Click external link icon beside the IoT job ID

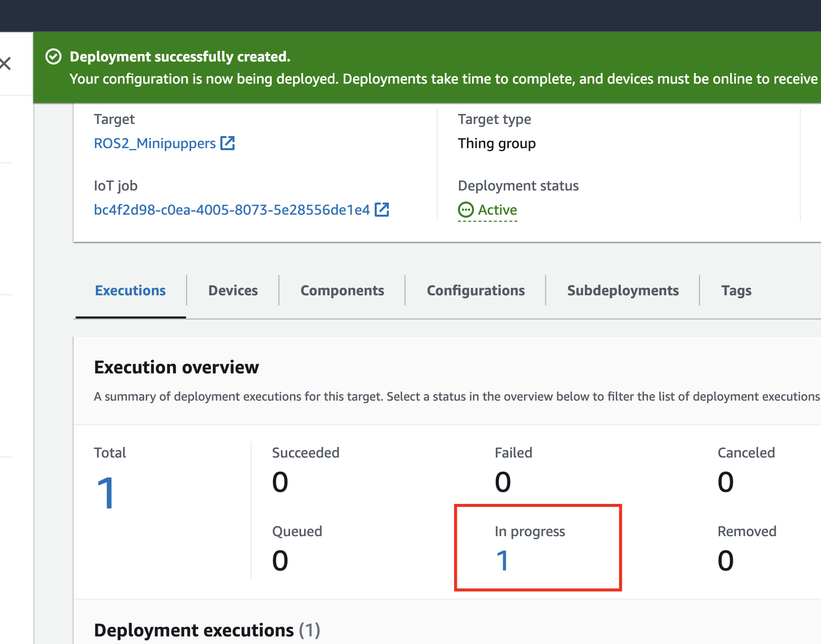coord(382,210)
